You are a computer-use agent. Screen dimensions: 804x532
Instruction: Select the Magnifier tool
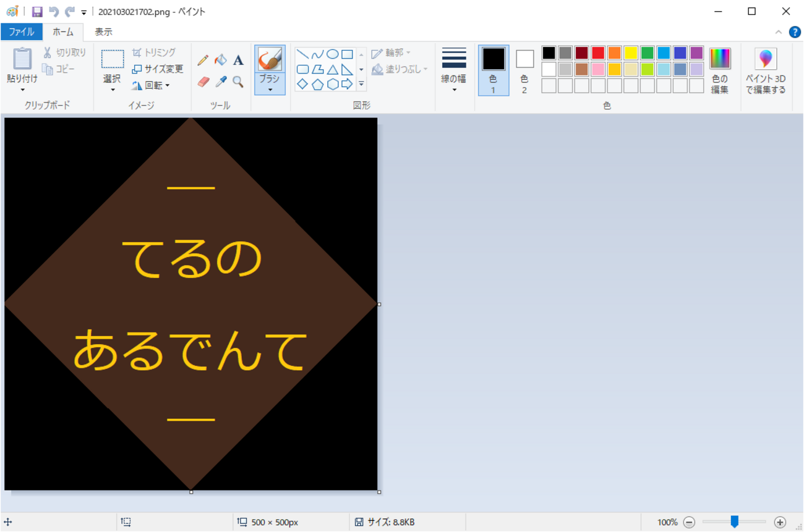click(x=238, y=82)
